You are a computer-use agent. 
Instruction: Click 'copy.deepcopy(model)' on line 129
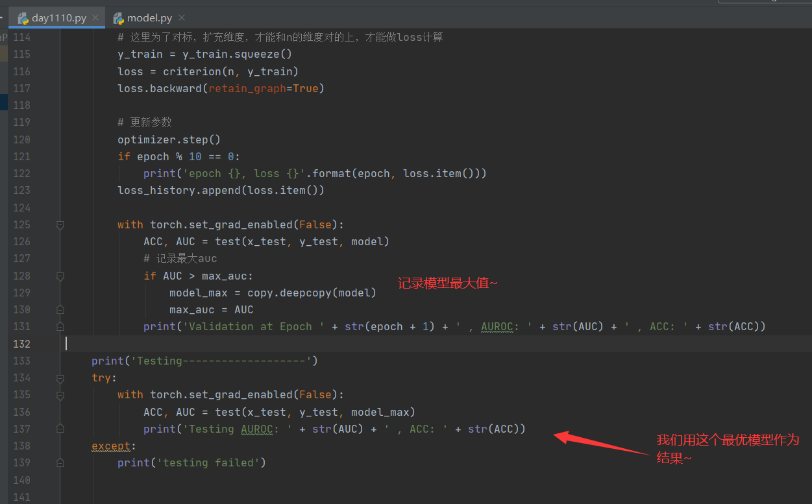(312, 293)
